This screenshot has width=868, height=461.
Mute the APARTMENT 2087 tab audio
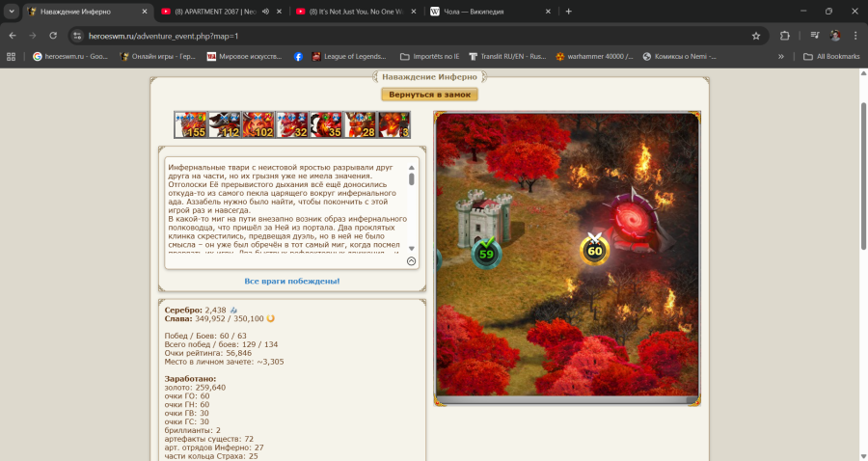[x=266, y=12]
